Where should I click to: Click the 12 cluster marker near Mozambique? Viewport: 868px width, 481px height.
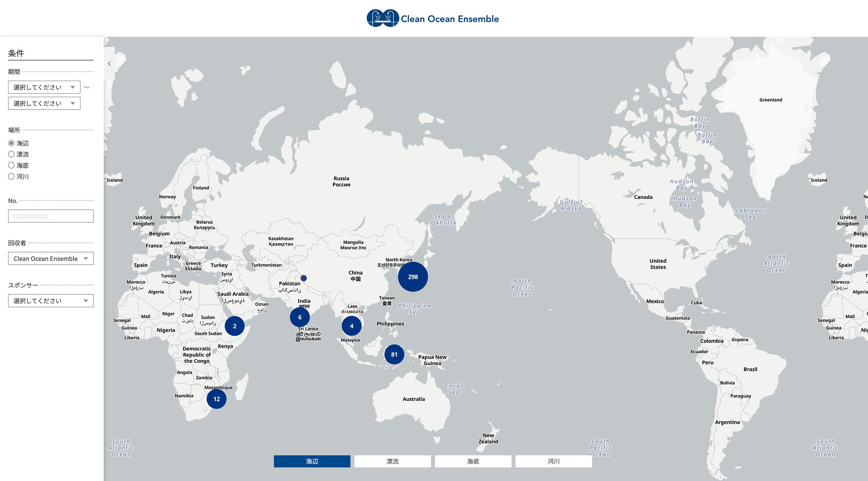[x=216, y=399]
